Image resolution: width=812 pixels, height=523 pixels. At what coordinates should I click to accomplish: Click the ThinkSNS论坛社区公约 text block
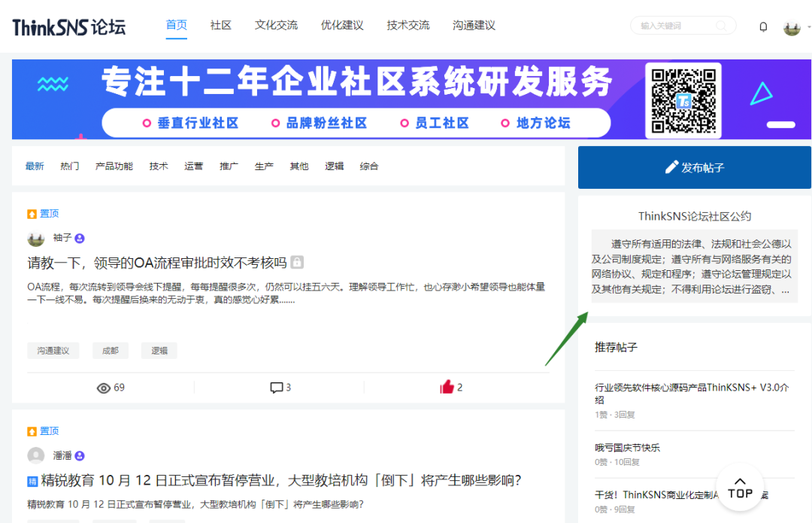point(695,266)
